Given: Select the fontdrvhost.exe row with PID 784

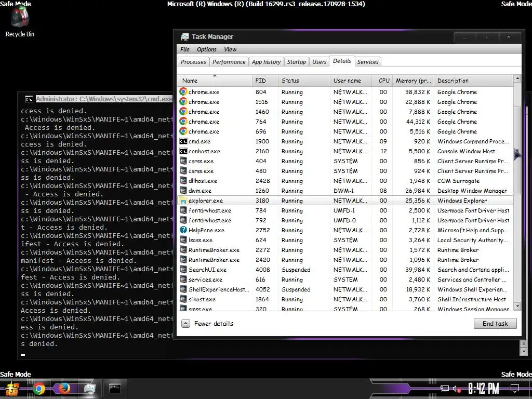Looking at the screenshot, I should [345, 210].
